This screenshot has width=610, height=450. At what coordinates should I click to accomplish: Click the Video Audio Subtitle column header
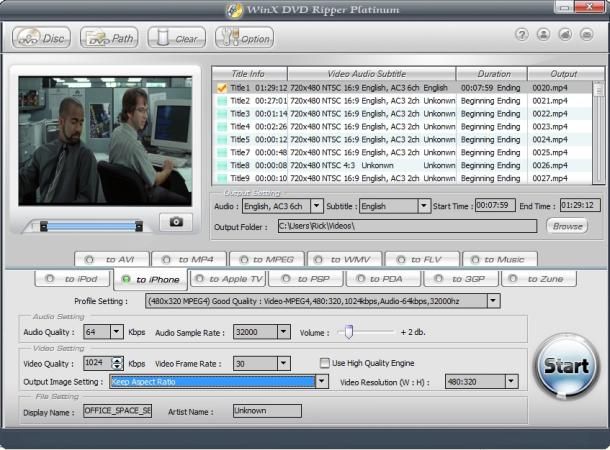[x=372, y=74]
